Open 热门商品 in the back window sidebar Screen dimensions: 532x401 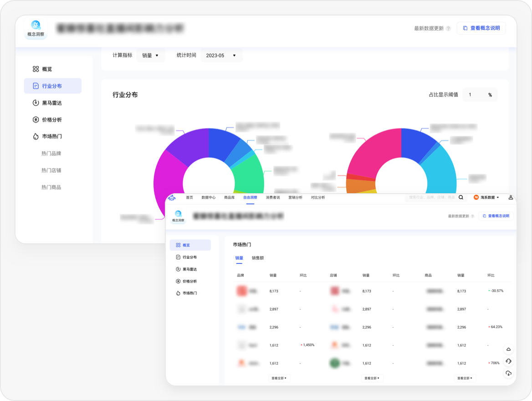pos(51,187)
